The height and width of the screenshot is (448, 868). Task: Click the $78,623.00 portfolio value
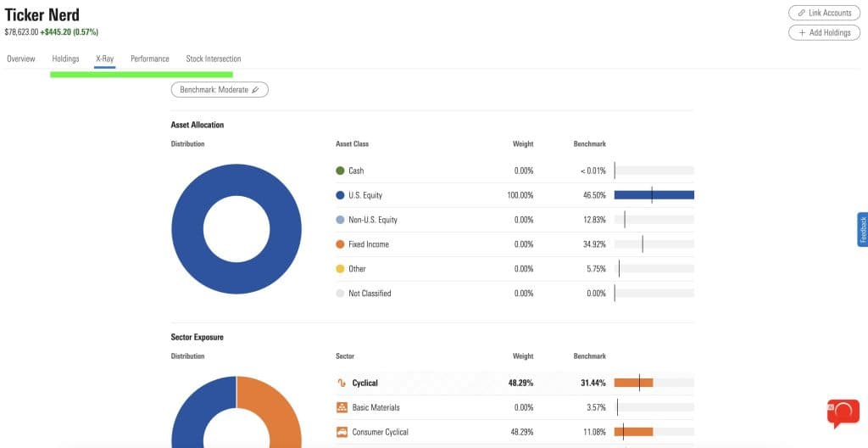pos(21,32)
